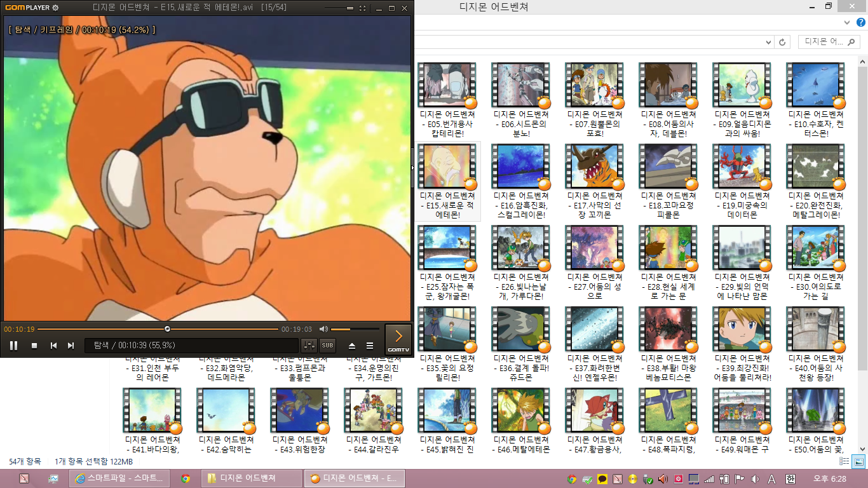Viewport: 868px width, 488px height.
Task: Select video E44.갈라진우
Action: pyautogui.click(x=374, y=421)
